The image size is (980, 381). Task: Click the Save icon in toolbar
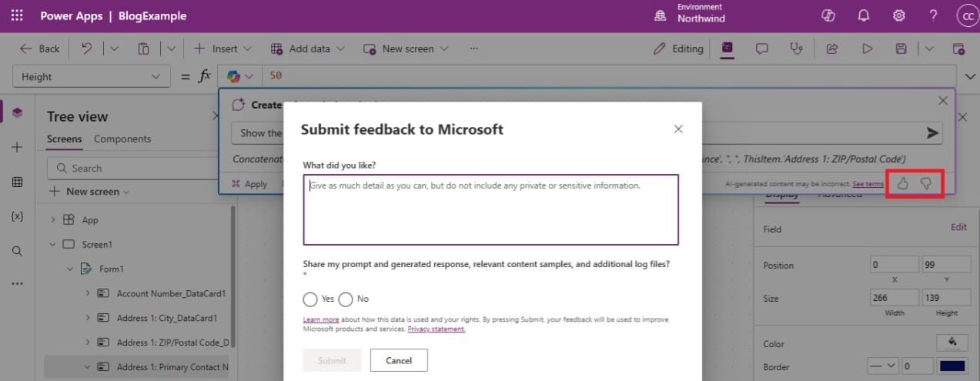pos(901,48)
